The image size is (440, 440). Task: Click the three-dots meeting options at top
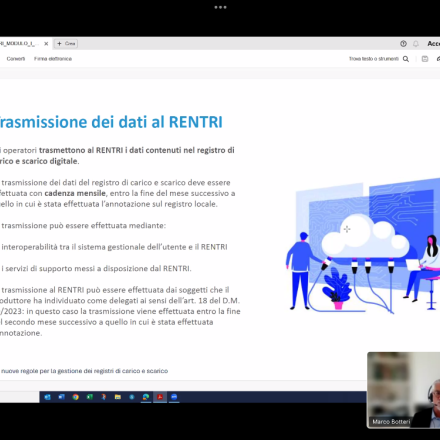point(220,7)
